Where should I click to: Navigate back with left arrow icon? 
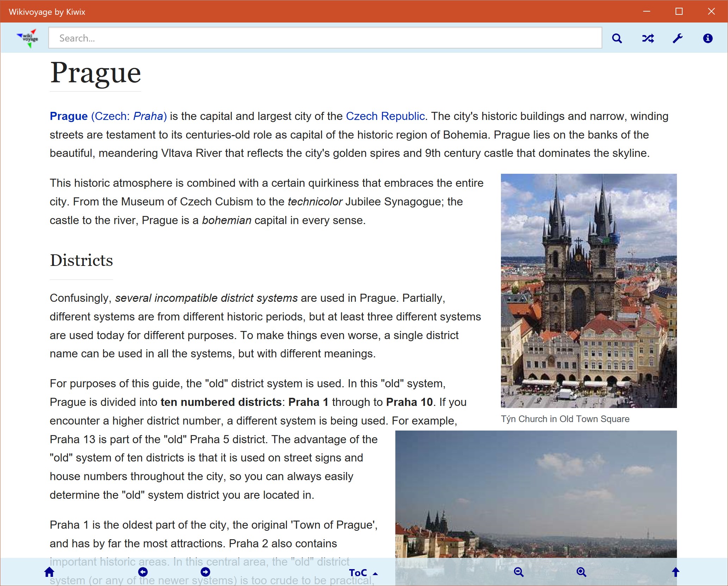(x=143, y=572)
